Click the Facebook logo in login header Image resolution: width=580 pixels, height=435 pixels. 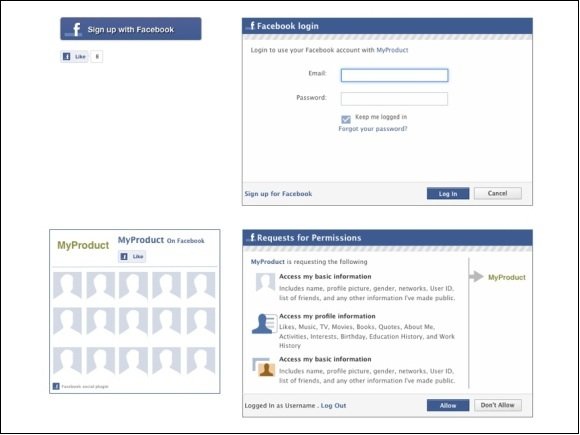(x=251, y=26)
